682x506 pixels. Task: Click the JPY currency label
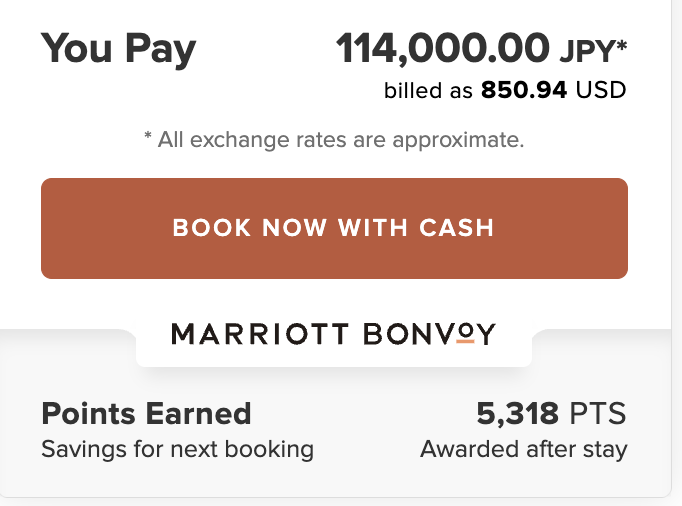[x=588, y=49]
